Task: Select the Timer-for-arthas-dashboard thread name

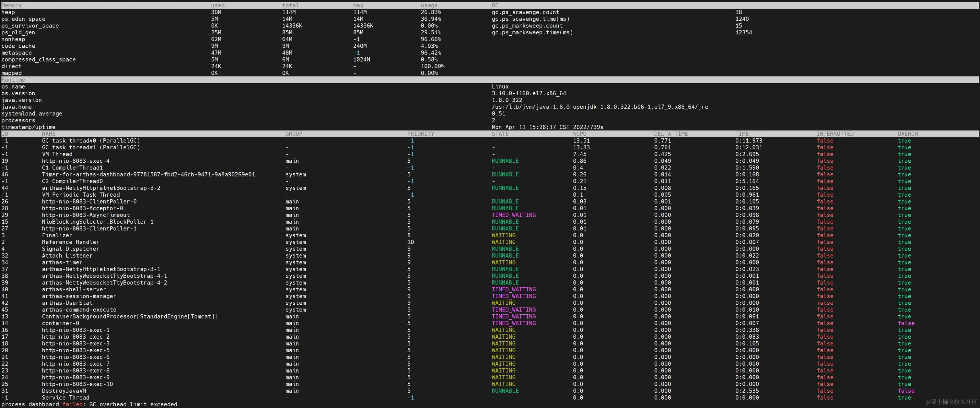Action: (148, 175)
